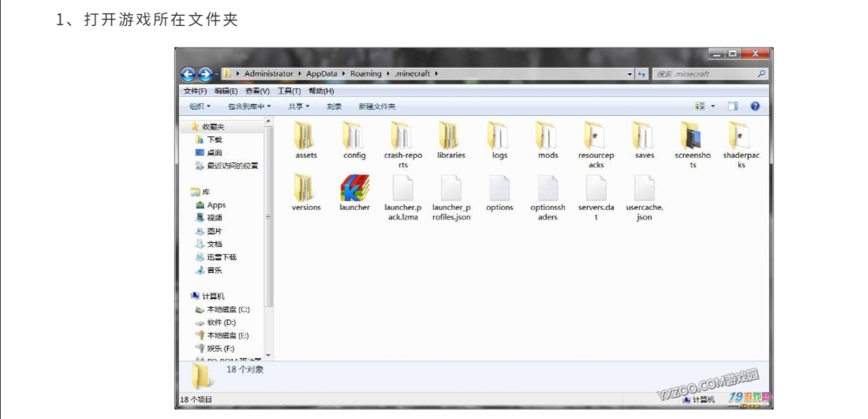Select 本地磁盘 (E:) drive
Image resolution: width=868 pixels, height=419 pixels.
click(x=222, y=335)
